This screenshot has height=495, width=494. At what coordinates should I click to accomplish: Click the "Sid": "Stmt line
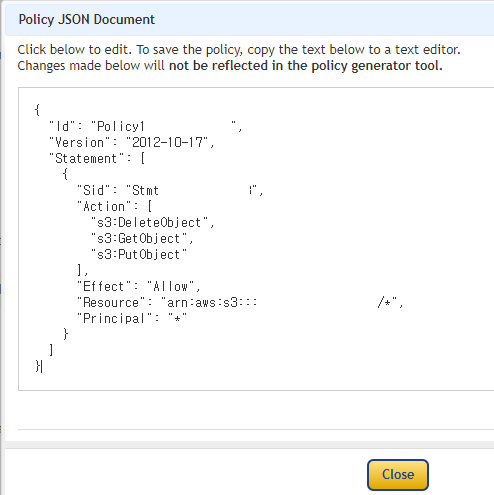[x=170, y=191]
